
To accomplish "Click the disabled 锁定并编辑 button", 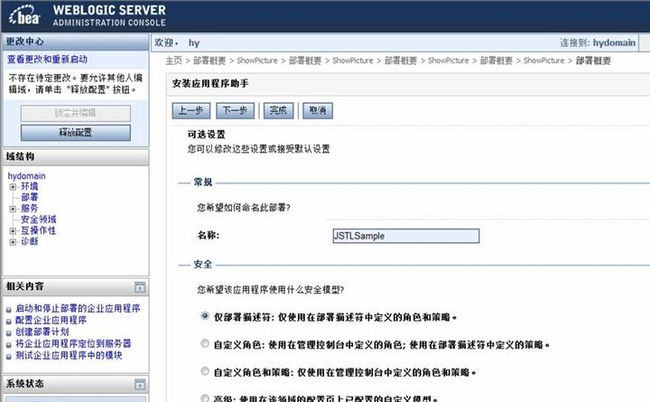I will [75, 113].
